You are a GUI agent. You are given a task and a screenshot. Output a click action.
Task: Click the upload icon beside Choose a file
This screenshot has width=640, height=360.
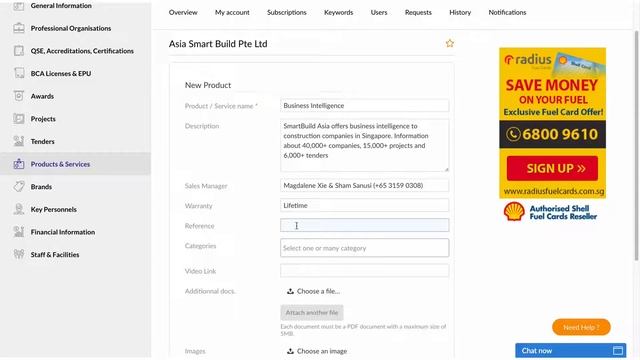(x=290, y=291)
